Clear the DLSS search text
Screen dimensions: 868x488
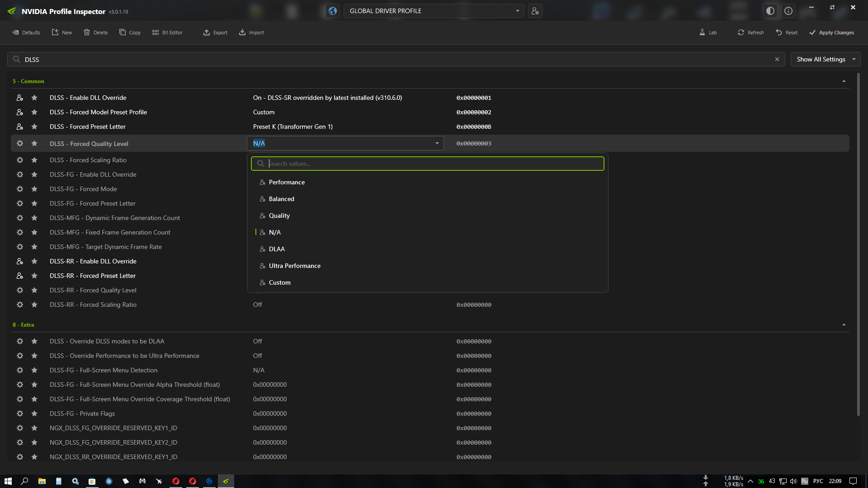pos(777,59)
